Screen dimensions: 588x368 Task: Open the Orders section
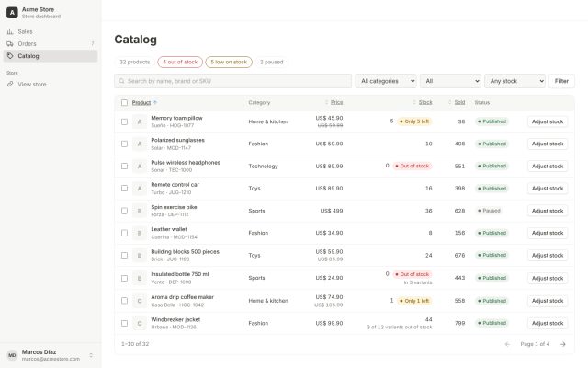51,44
